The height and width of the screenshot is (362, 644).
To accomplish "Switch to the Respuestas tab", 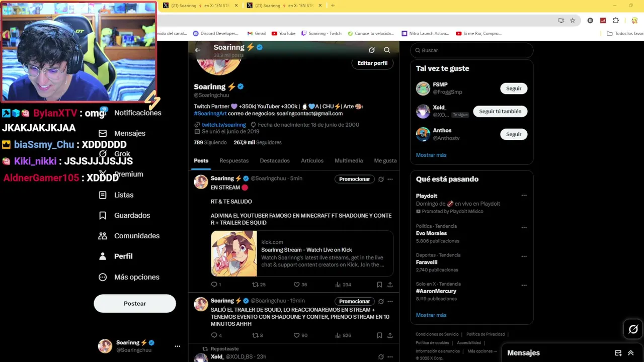I will [234, 161].
